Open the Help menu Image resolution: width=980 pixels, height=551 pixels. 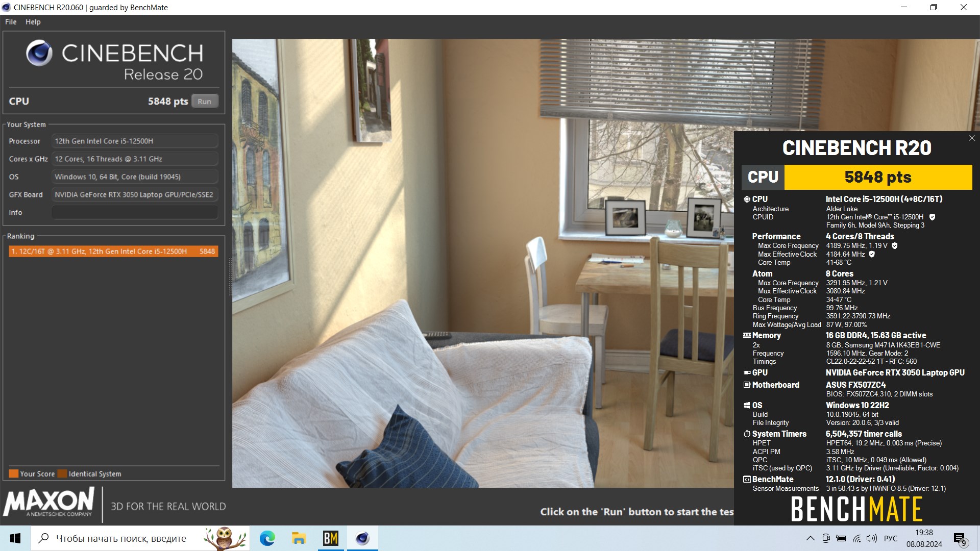coord(33,22)
